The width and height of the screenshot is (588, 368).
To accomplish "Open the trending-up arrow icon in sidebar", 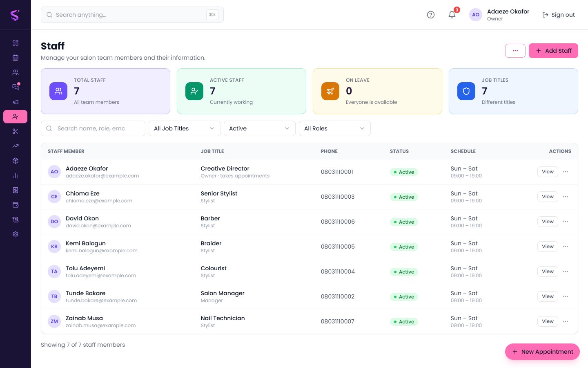I will (16, 146).
